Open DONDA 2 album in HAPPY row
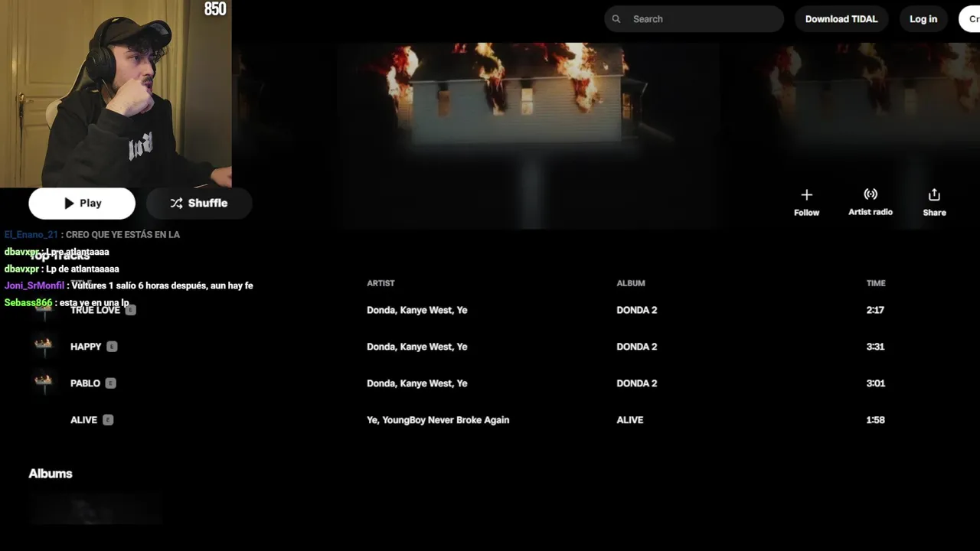 (637, 347)
